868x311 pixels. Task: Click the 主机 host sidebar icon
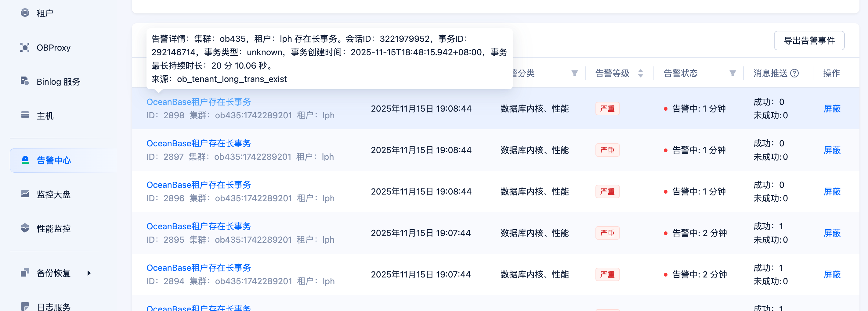(x=25, y=115)
